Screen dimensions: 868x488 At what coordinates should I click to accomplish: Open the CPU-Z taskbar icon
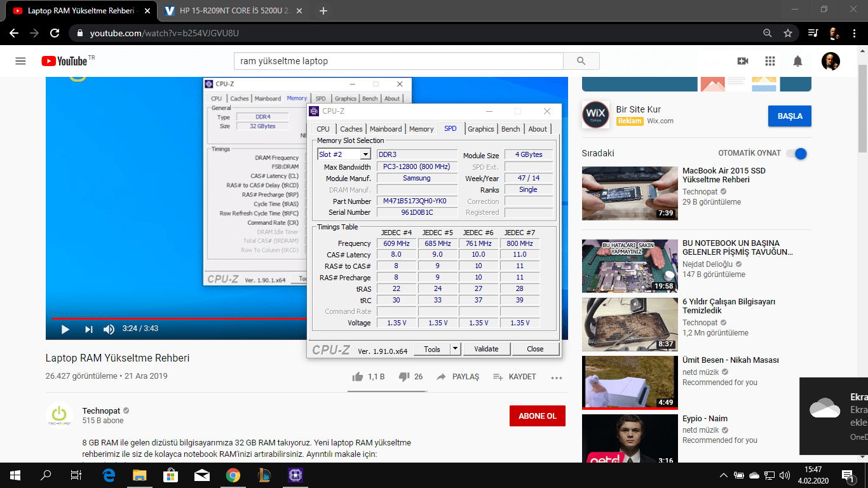295,475
